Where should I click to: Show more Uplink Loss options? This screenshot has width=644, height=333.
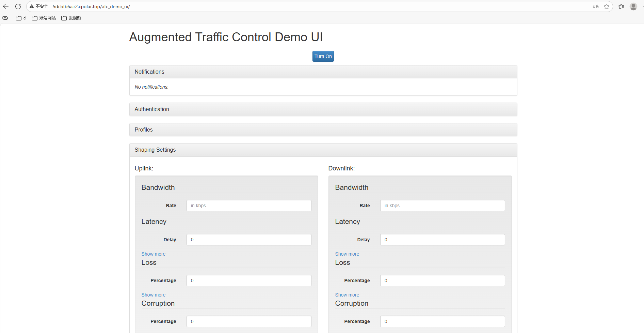coord(154,295)
